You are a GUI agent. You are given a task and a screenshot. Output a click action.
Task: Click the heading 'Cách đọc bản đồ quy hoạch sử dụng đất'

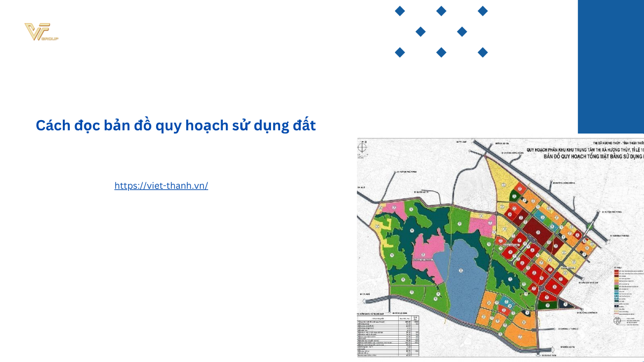point(175,125)
